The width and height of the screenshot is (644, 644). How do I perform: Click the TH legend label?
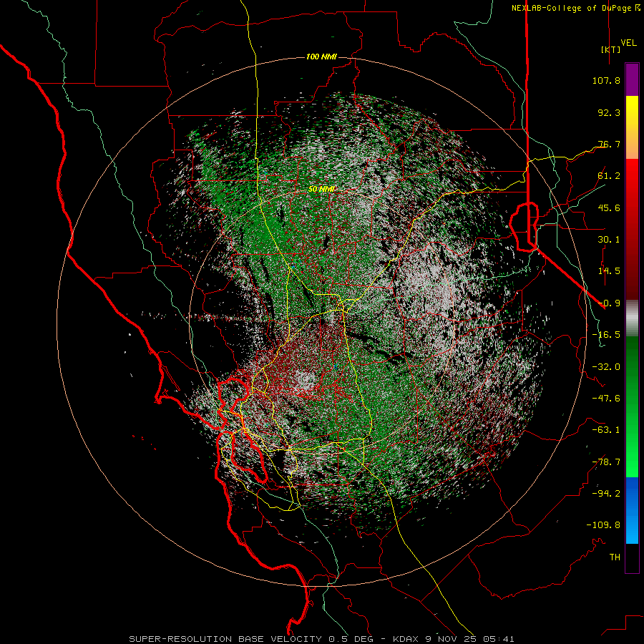tap(615, 557)
